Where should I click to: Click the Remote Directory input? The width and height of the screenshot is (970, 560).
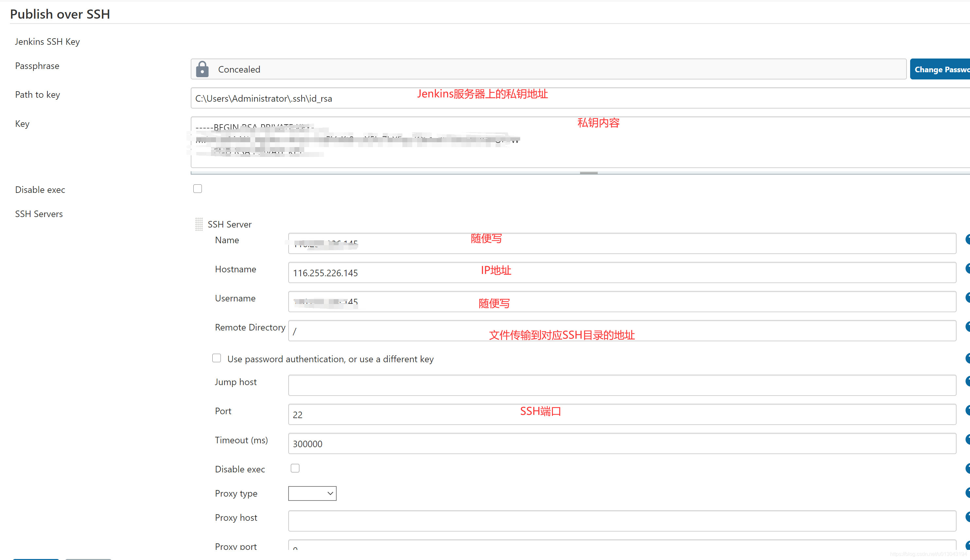[x=622, y=331]
